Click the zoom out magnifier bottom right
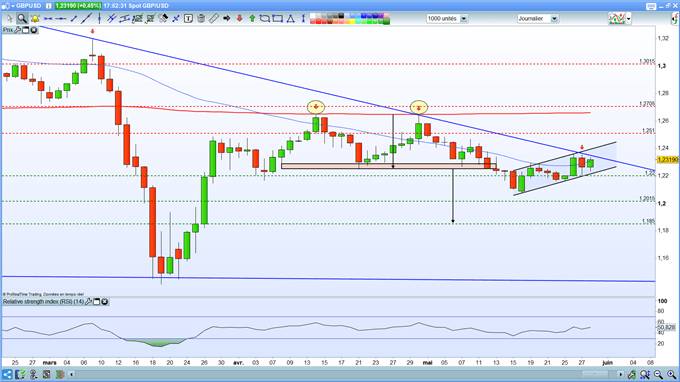Screen dimensions: 680x382 658,374
